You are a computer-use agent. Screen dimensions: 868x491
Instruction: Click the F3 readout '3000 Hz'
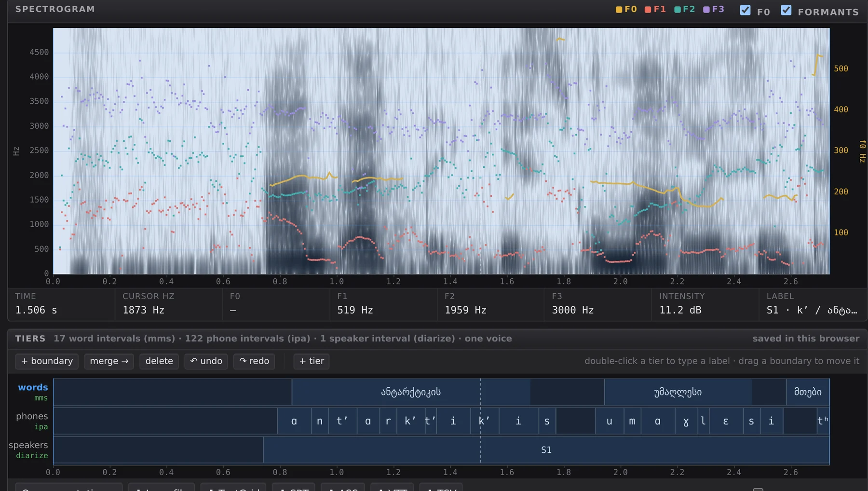[x=573, y=310]
